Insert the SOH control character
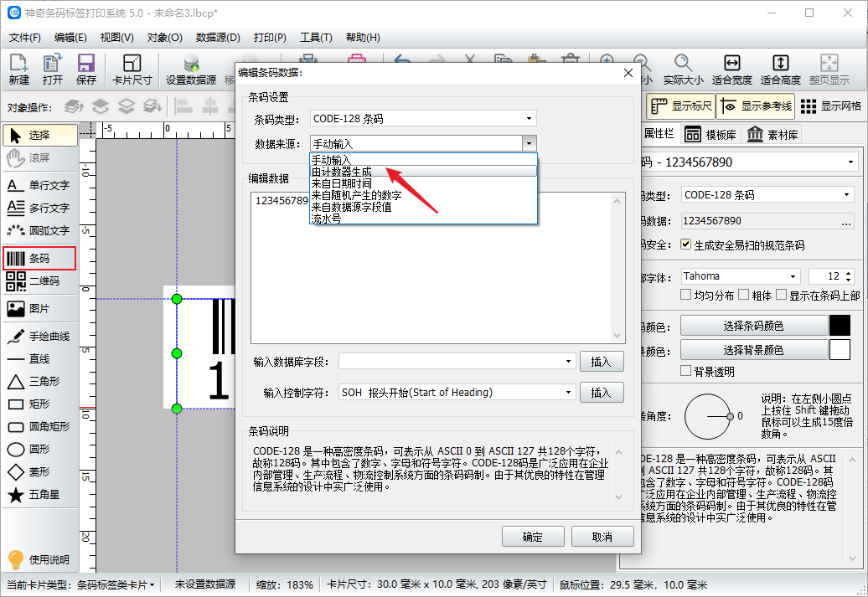 pos(602,393)
